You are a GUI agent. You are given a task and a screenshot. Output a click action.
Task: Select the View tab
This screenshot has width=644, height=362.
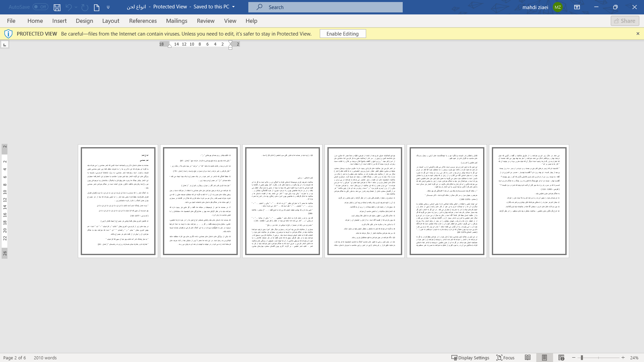tap(230, 21)
